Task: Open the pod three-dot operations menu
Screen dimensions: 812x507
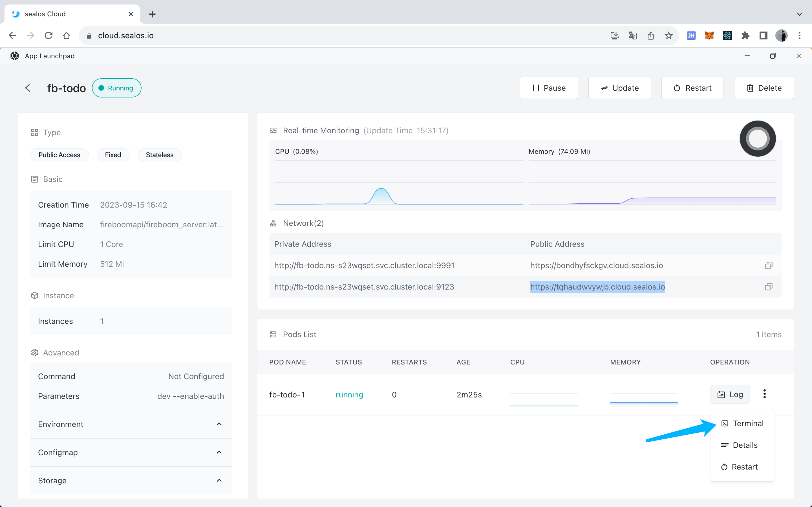Action: pos(764,394)
